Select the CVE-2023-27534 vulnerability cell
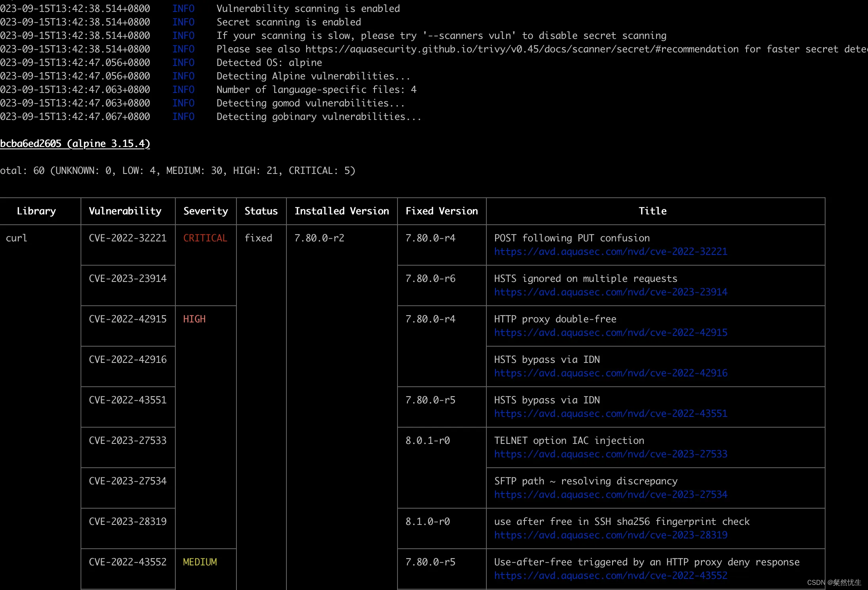 pyautogui.click(x=128, y=481)
